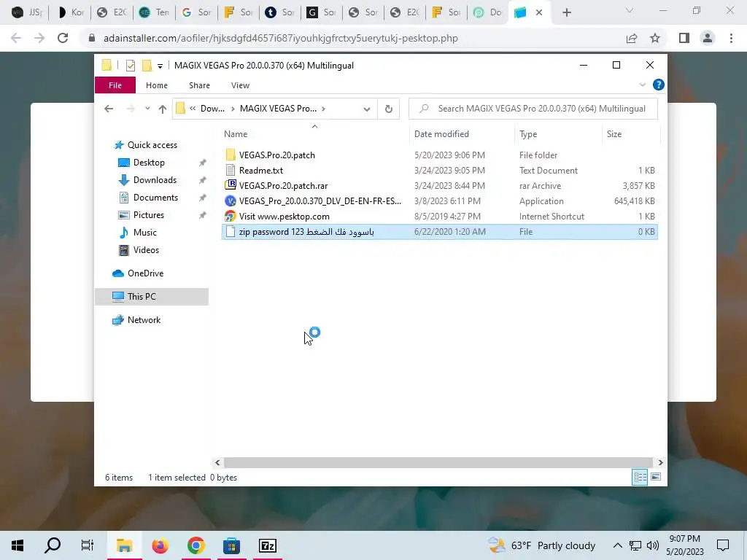Refresh the Explorer folder view

pyautogui.click(x=389, y=109)
